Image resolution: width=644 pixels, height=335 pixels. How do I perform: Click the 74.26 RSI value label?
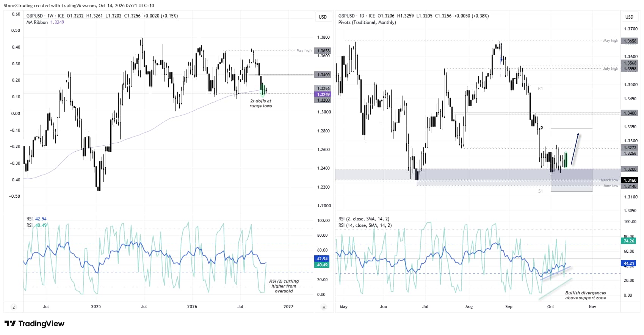pos(629,241)
